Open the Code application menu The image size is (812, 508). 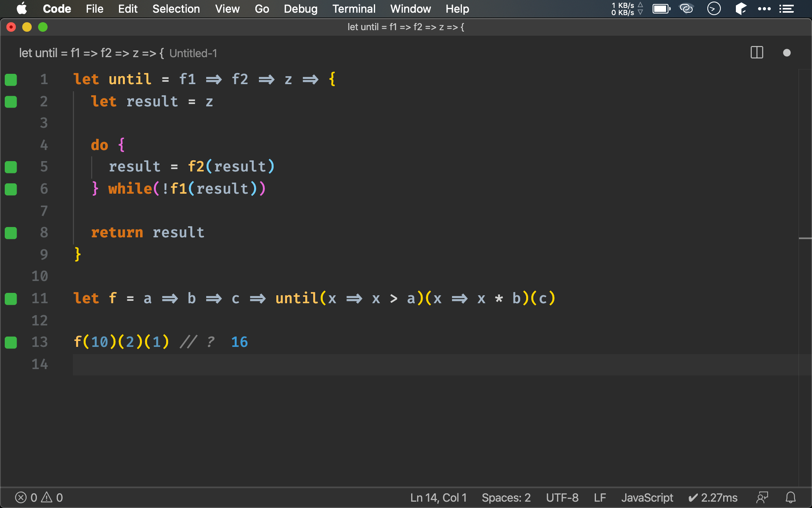pyautogui.click(x=57, y=9)
